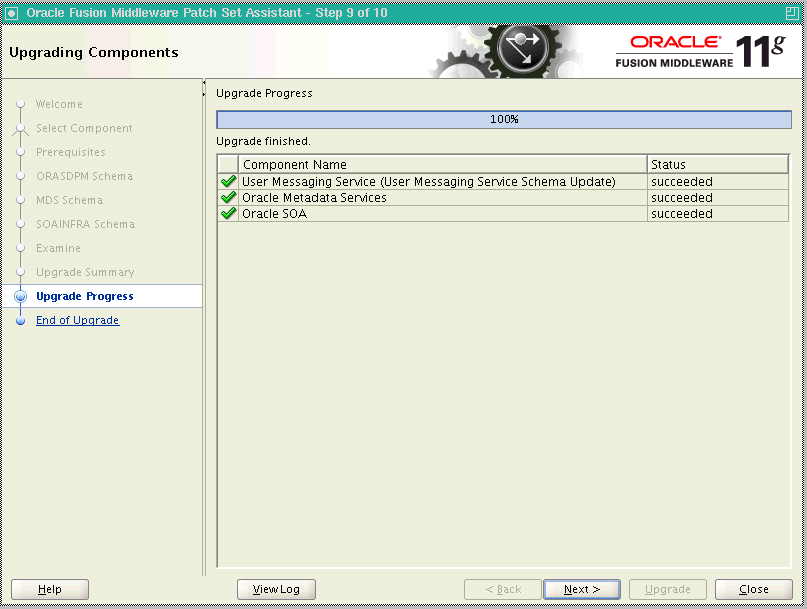Click the Next button
Viewport: 807px width, 609px height.
tap(582, 589)
